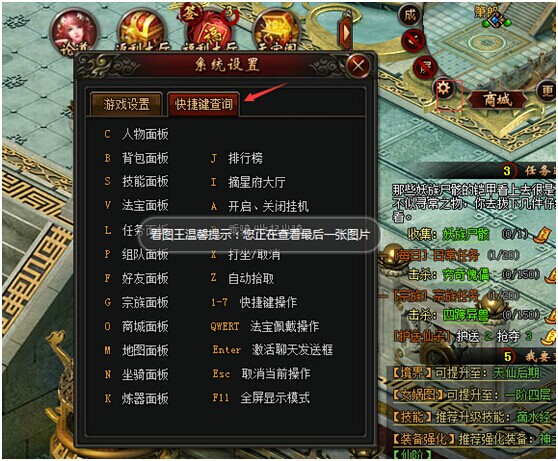Switch to the 游戏设置 tab
Viewport: 558px width, 461px height.
pos(126,104)
